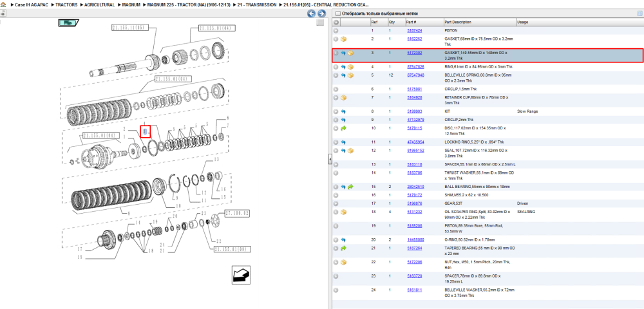
Task: Open part number 28042510 link
Action: 415,186
